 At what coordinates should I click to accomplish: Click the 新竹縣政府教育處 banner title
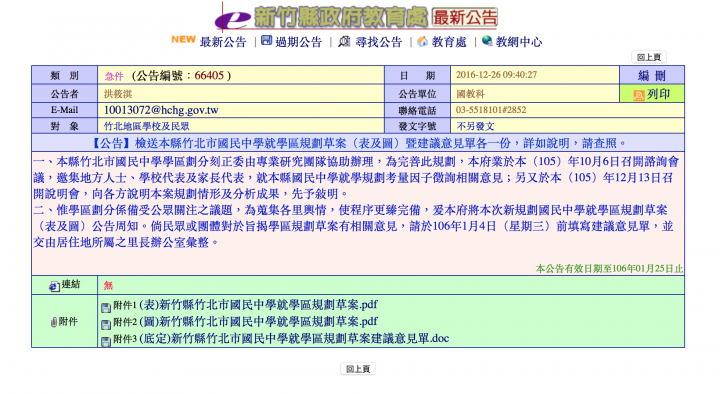coord(341,17)
